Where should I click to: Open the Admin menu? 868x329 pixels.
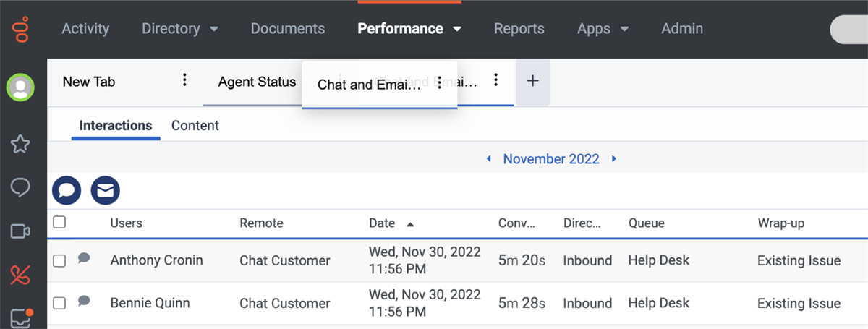coord(682,29)
